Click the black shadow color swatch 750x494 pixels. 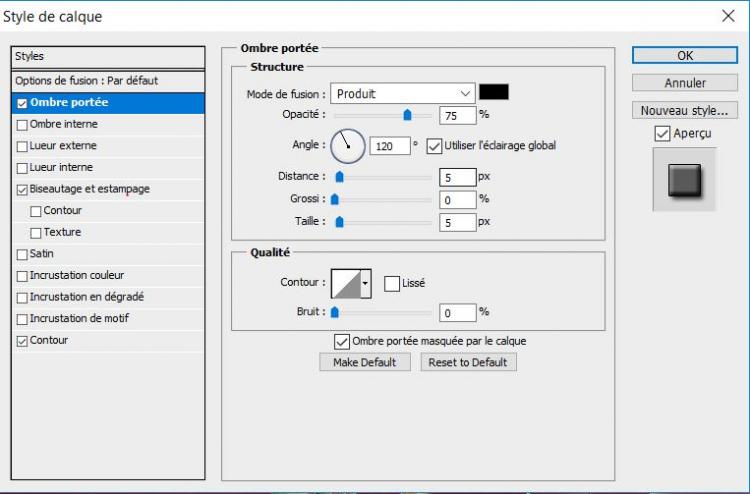[x=494, y=93]
